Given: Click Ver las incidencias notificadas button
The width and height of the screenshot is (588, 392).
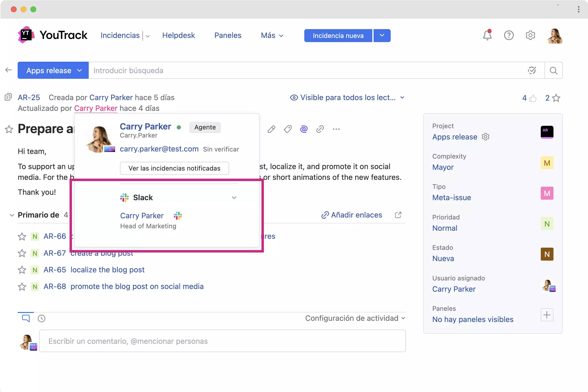Looking at the screenshot, I should point(174,168).
